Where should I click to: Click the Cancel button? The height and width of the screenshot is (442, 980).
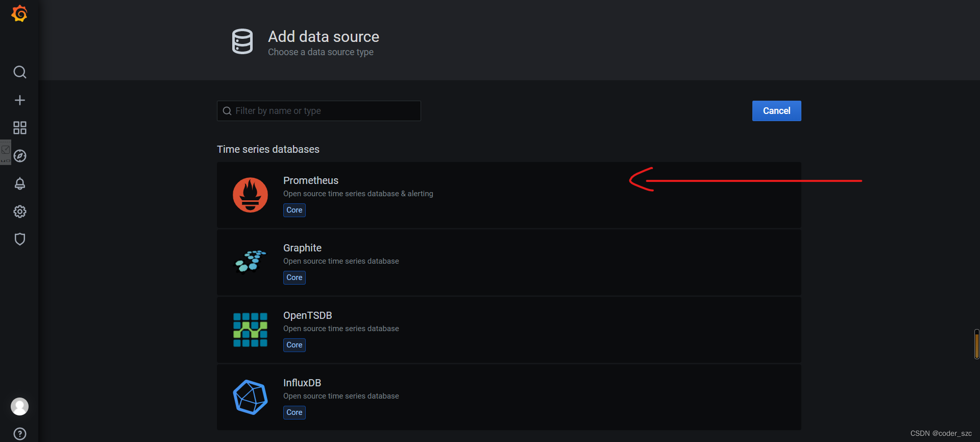click(x=776, y=111)
